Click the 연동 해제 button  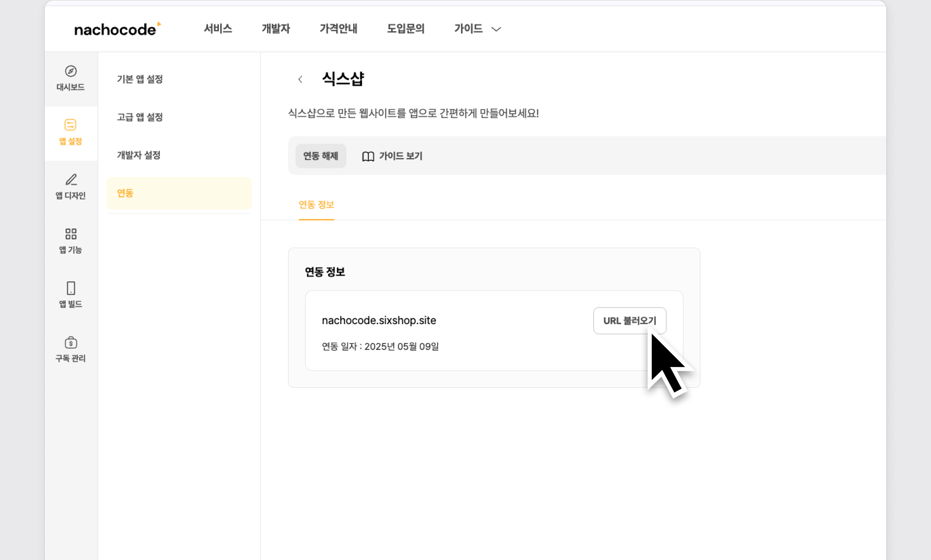[321, 156]
